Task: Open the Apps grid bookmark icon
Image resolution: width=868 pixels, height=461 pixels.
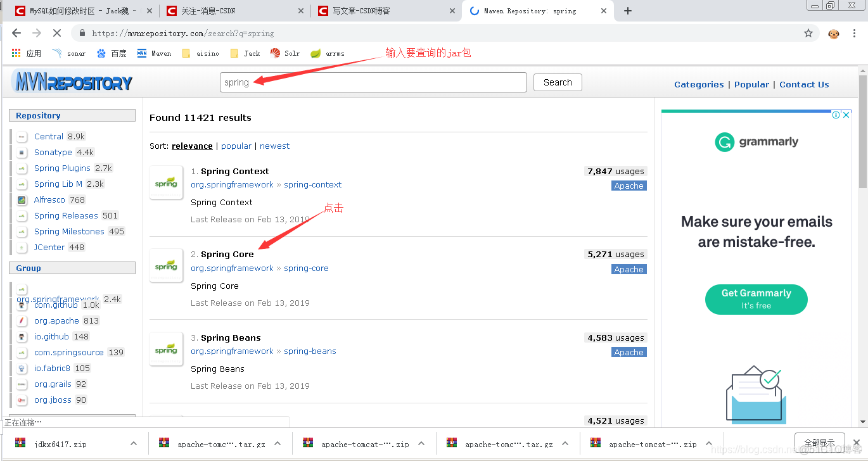Action: (x=16, y=53)
